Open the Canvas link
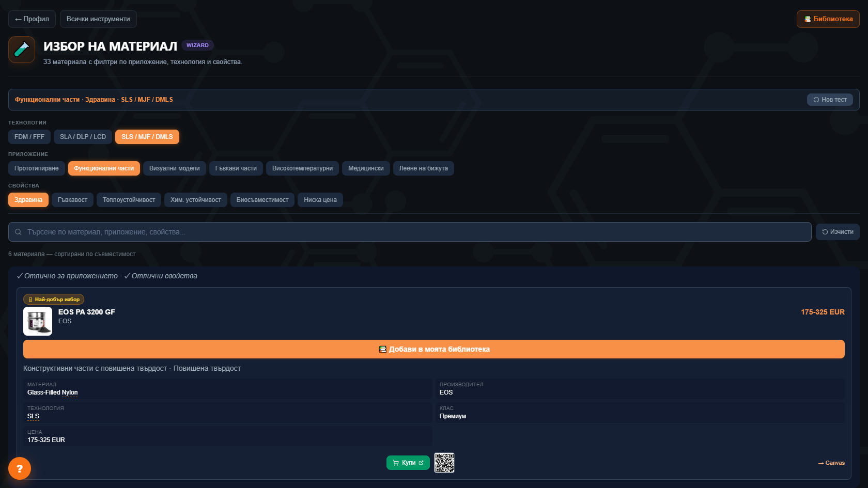 click(831, 463)
